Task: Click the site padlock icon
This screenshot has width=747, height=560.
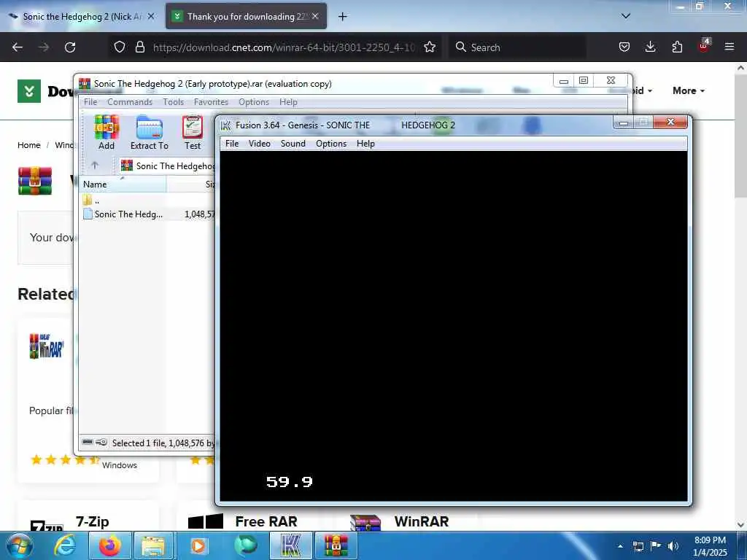Action: 140,47
